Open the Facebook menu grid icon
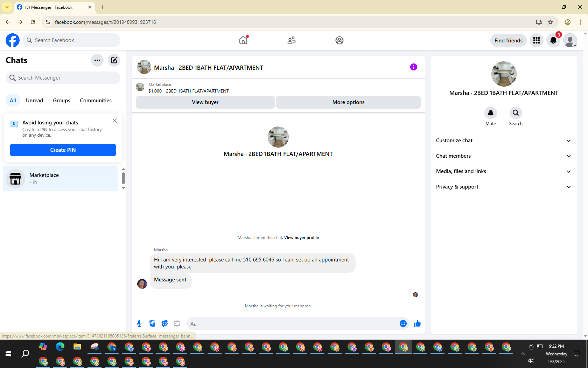 click(x=537, y=40)
